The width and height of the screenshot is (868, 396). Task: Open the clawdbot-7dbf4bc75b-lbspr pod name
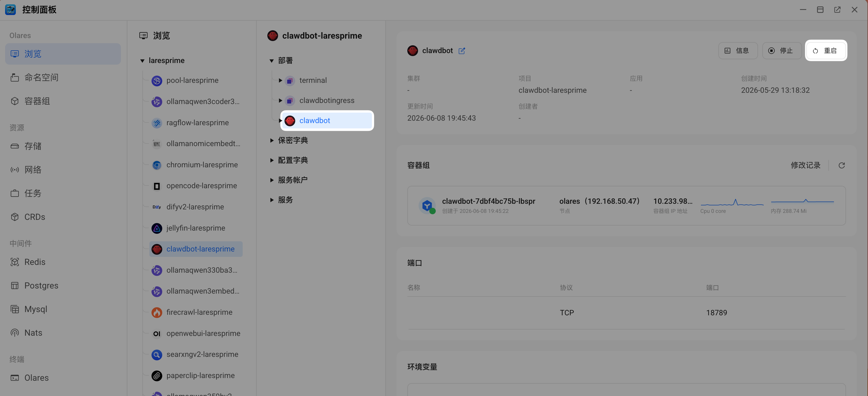pos(489,201)
